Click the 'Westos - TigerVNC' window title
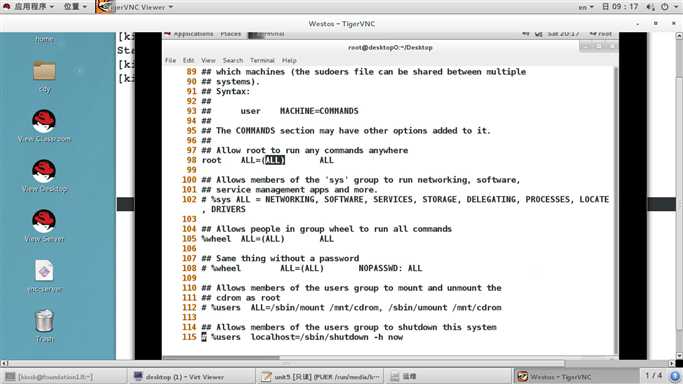The image size is (683, 384). point(342,24)
